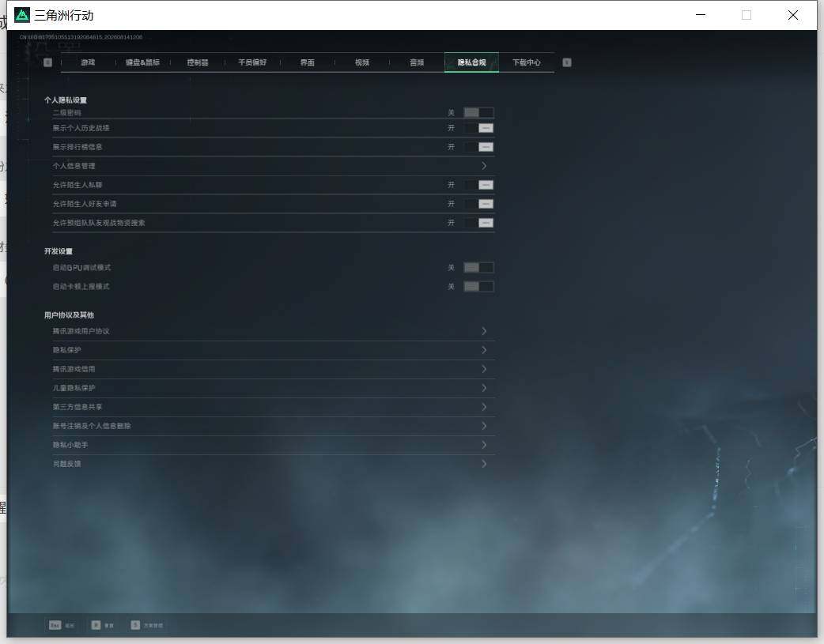This screenshot has height=644, width=824.
Task: Expand 儿童隐私保护 chevron arrow
Action: point(484,388)
